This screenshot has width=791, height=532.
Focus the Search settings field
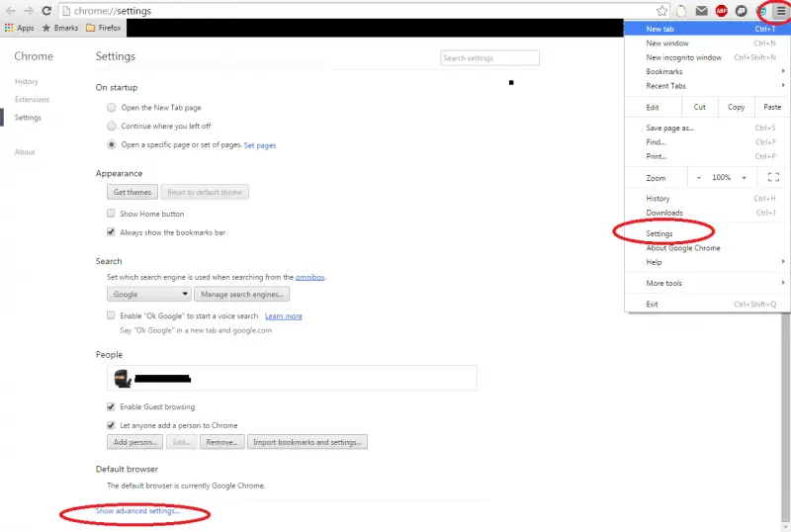tap(489, 58)
